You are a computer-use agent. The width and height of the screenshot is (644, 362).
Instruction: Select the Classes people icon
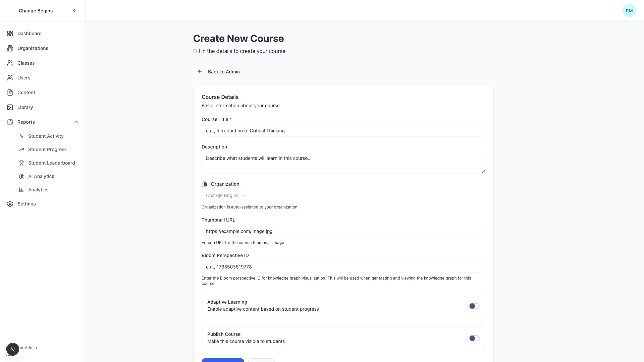click(x=10, y=63)
